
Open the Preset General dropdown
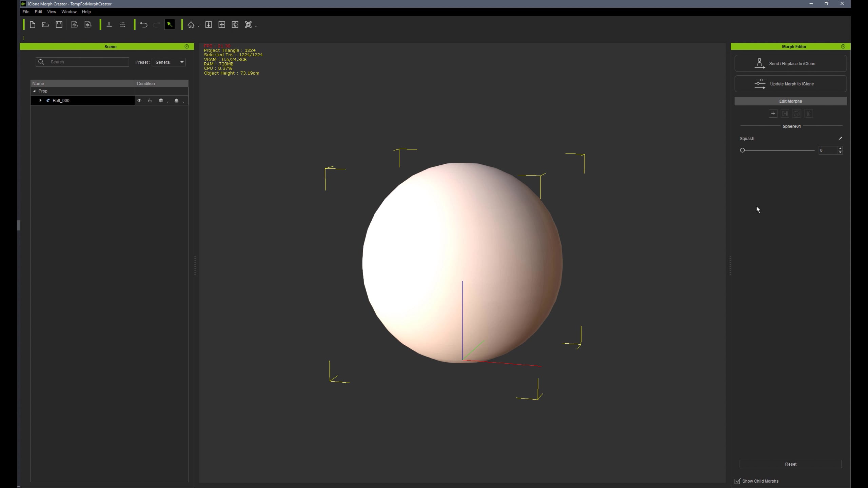coord(169,62)
